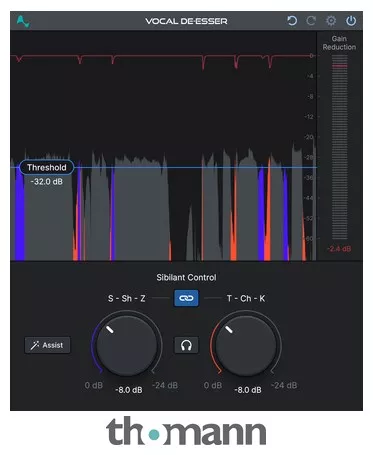Screen dimensions: 373x455
Task: Click the Gain Reduction label
Action: coord(339,43)
